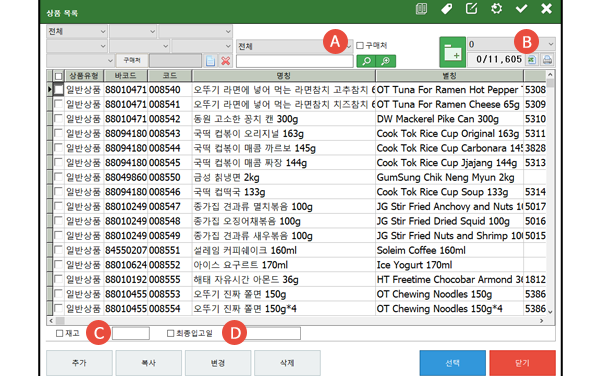Open the search-type 전체 dropdown
Viewport: 599px width, 376px height.
pos(295,47)
